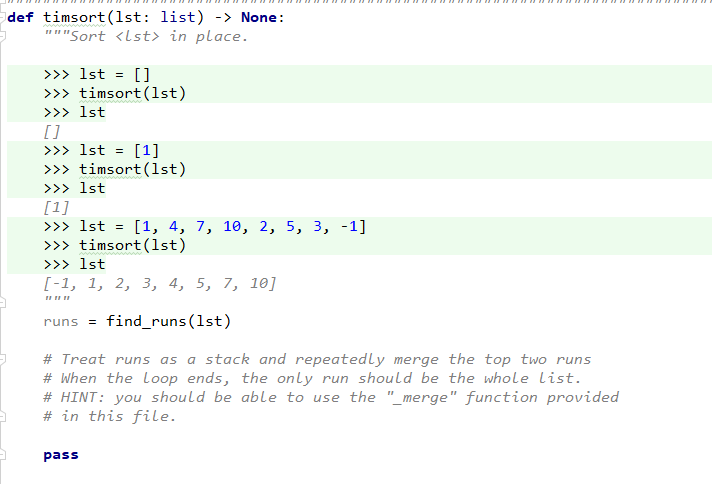Click the 'def' keyword
This screenshot has width=712, height=484.
pos(20,17)
